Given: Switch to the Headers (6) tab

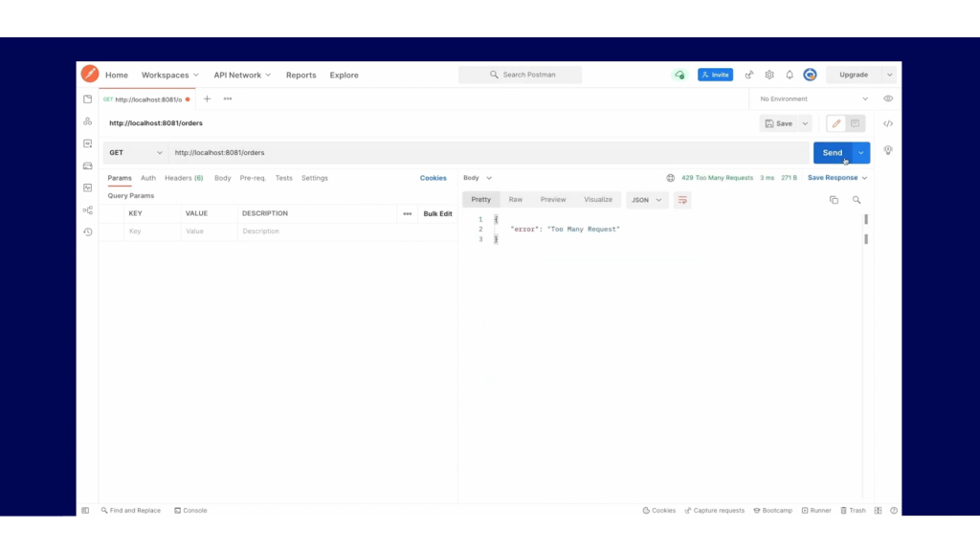Looking at the screenshot, I should [184, 178].
